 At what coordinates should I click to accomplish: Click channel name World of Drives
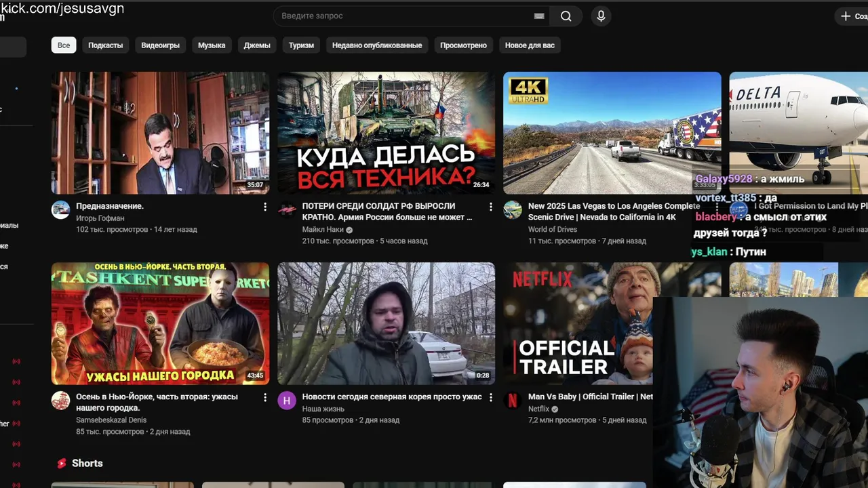coord(553,230)
